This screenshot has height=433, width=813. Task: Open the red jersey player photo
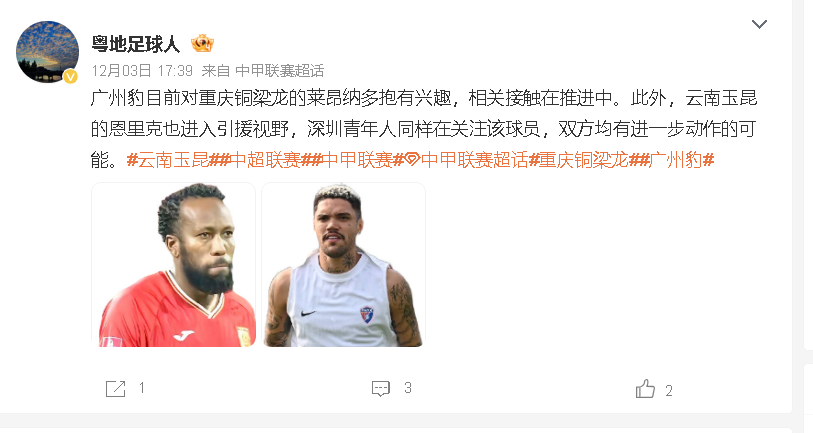click(x=173, y=264)
